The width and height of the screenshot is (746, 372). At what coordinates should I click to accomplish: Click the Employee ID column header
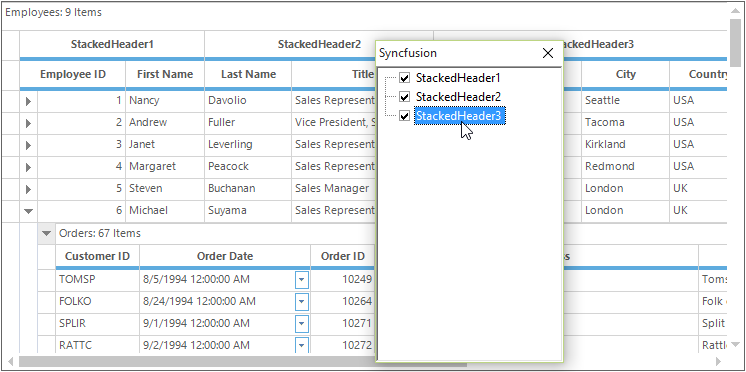pyautogui.click(x=73, y=74)
